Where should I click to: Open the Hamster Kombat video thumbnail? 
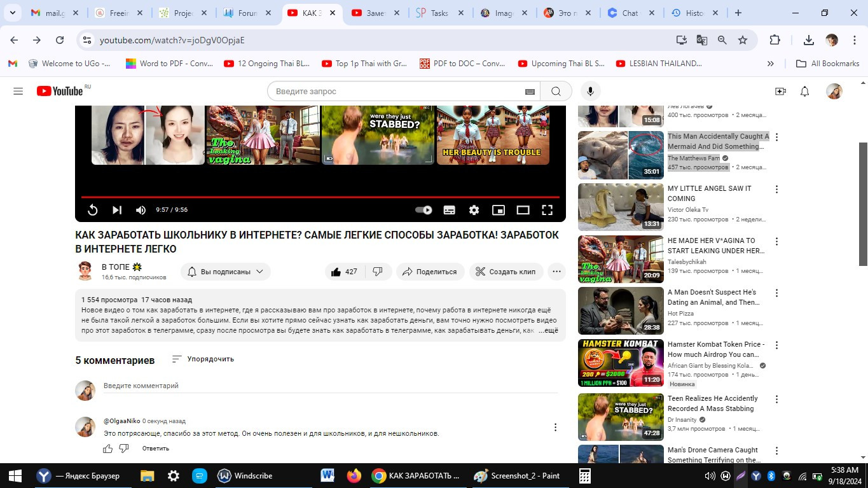coord(621,363)
